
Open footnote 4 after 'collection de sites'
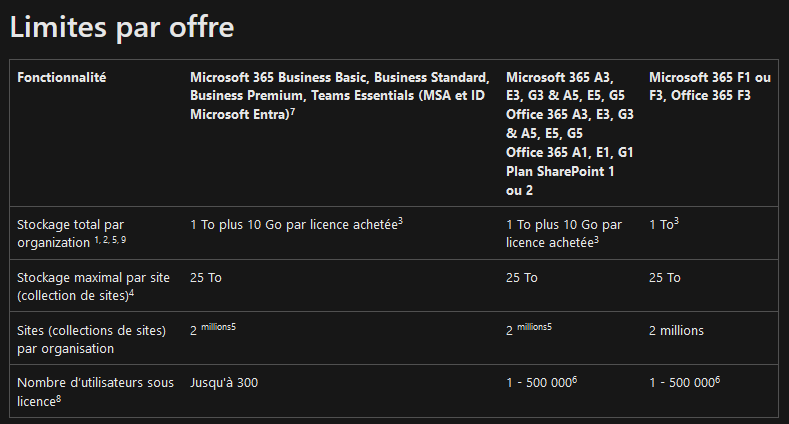tap(132, 292)
